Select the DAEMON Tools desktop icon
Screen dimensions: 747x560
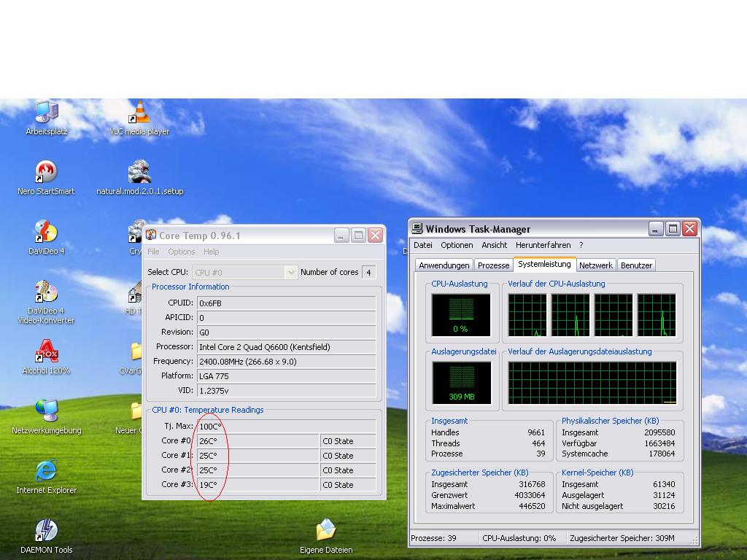tap(46, 537)
